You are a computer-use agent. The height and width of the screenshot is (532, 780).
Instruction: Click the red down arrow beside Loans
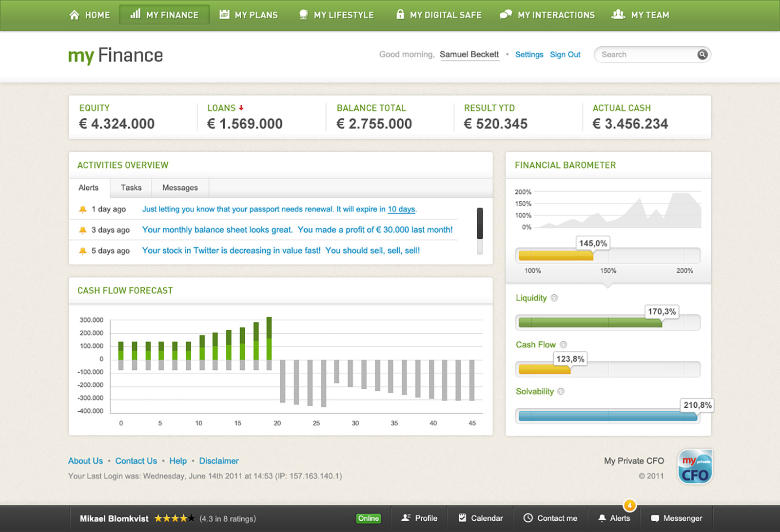241,108
